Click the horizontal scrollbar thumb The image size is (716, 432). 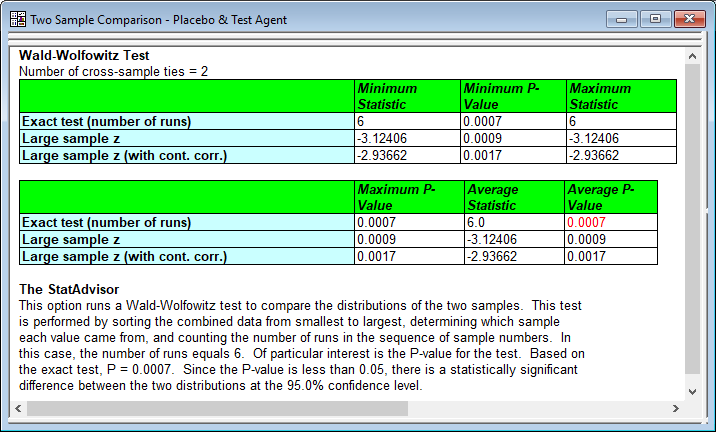click(x=217, y=408)
